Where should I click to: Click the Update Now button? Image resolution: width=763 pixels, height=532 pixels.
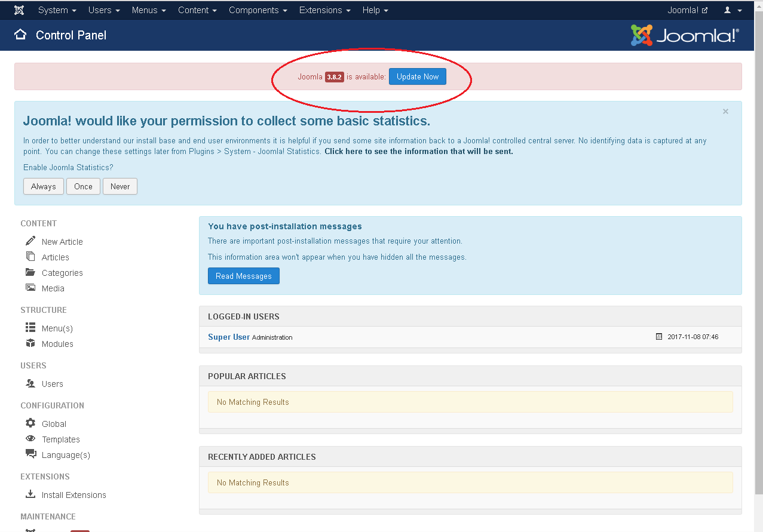418,76
